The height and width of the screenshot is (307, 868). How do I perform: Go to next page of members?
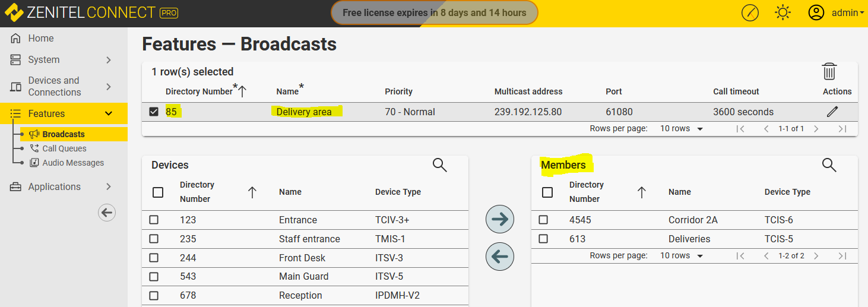816,256
